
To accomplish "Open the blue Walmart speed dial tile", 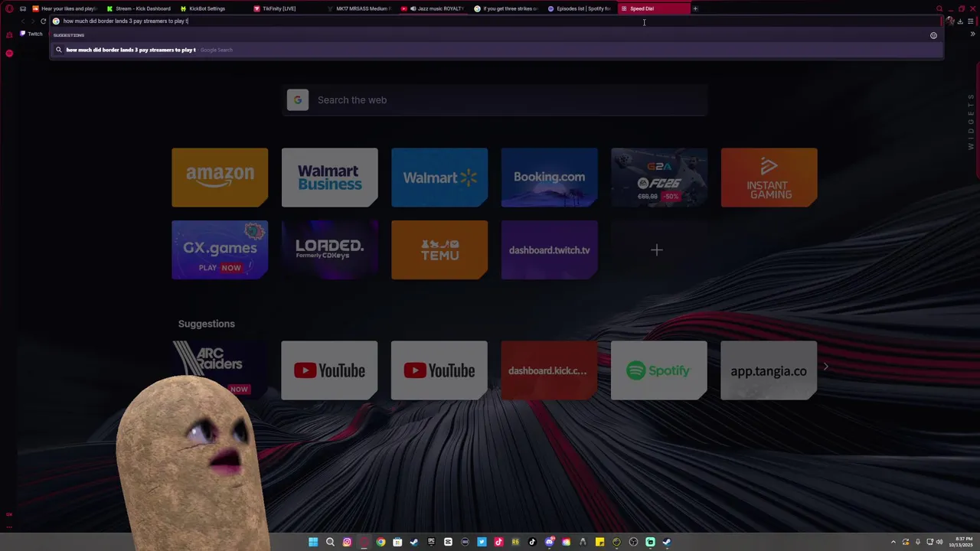I will 439,178.
